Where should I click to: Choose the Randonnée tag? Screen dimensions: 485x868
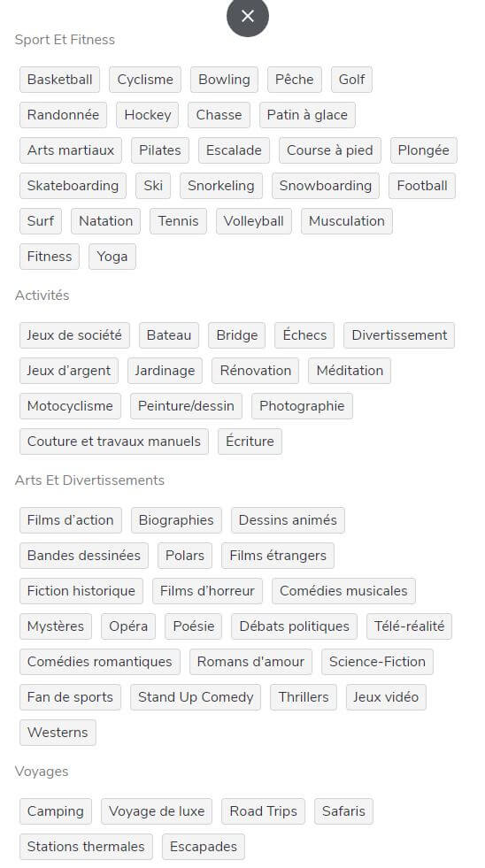tap(63, 115)
